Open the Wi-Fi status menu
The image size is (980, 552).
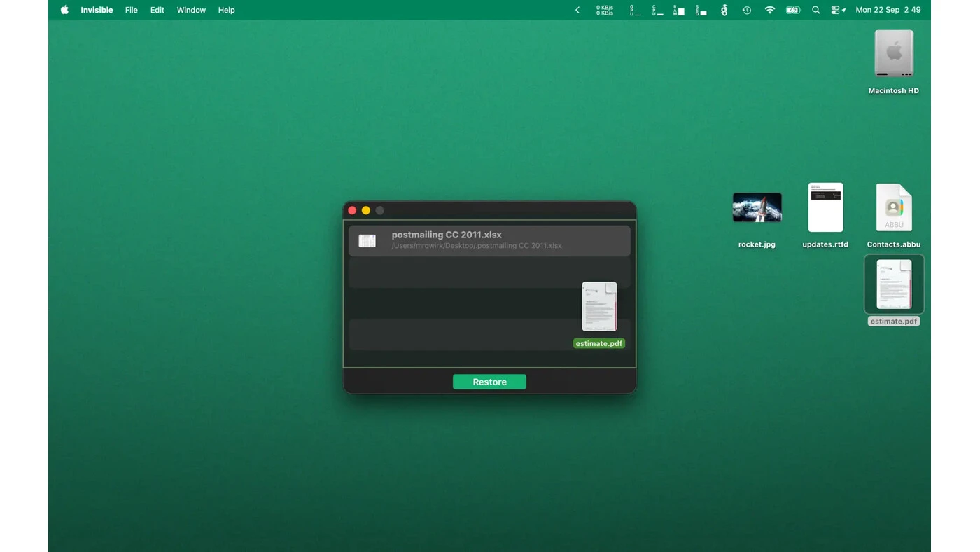770,10
